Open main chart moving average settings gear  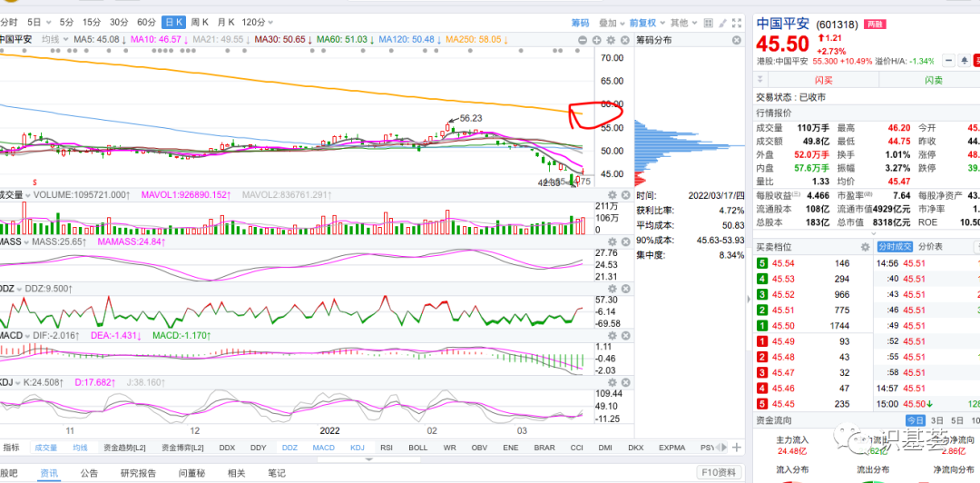(x=611, y=40)
